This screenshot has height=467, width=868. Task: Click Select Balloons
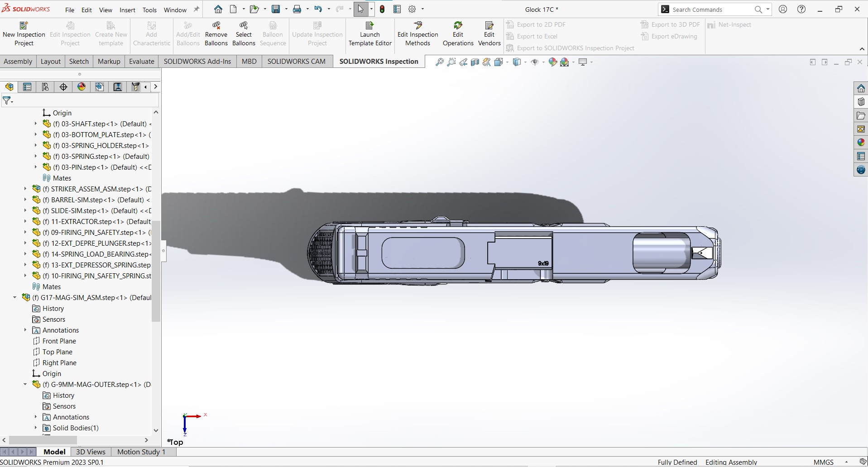[x=244, y=34]
